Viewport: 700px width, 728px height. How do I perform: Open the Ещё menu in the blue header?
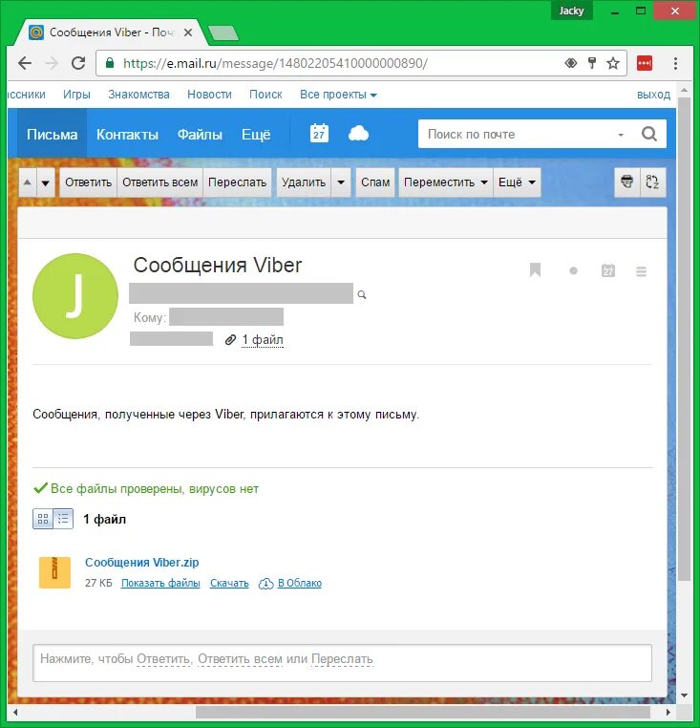pos(256,134)
